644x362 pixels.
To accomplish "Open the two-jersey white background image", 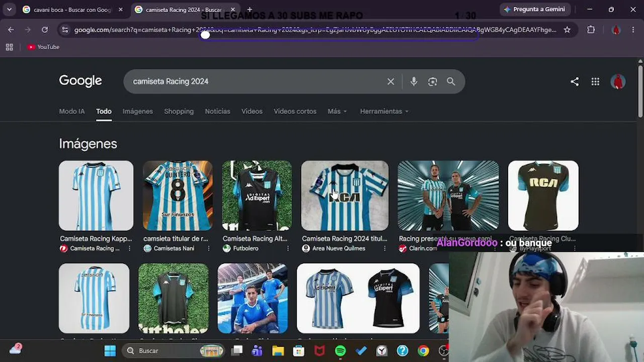I will click(x=358, y=298).
